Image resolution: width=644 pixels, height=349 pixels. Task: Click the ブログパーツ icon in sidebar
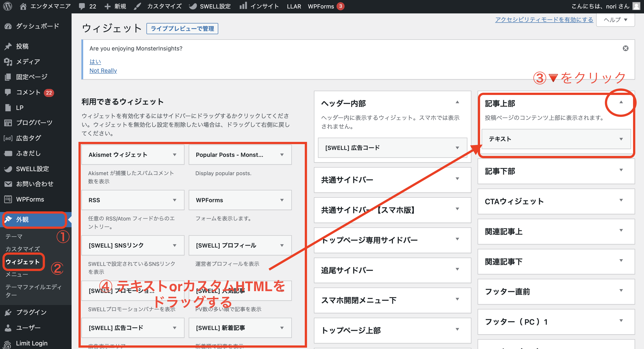point(8,123)
